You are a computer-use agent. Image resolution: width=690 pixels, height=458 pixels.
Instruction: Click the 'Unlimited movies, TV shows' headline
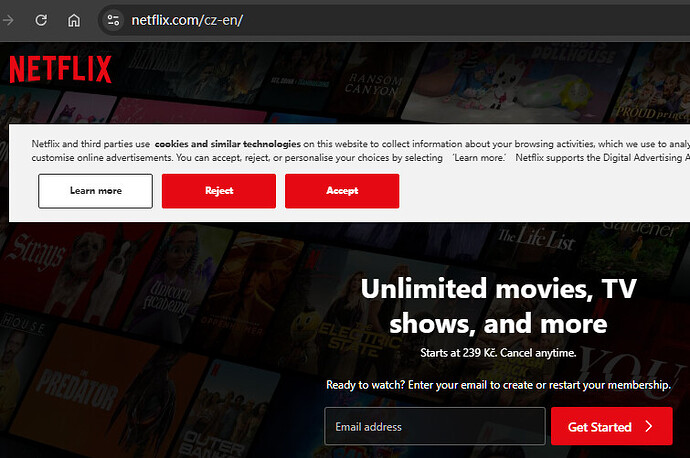498,306
